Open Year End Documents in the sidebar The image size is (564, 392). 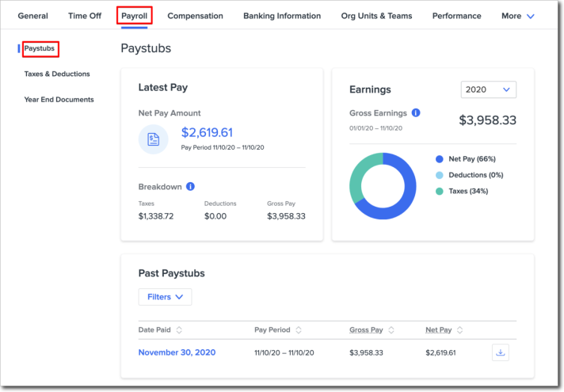click(x=59, y=100)
